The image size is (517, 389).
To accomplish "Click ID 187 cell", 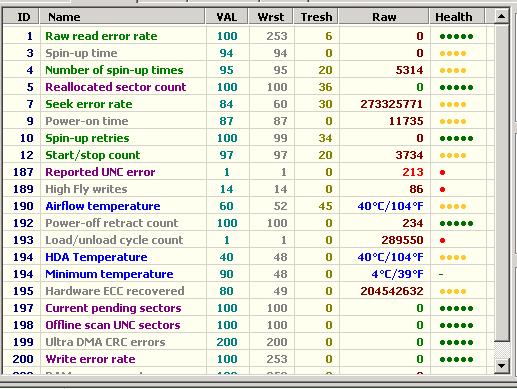I will (23, 172).
